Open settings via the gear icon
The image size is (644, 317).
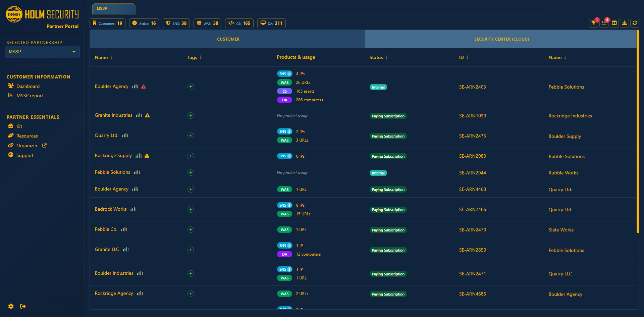click(11, 306)
